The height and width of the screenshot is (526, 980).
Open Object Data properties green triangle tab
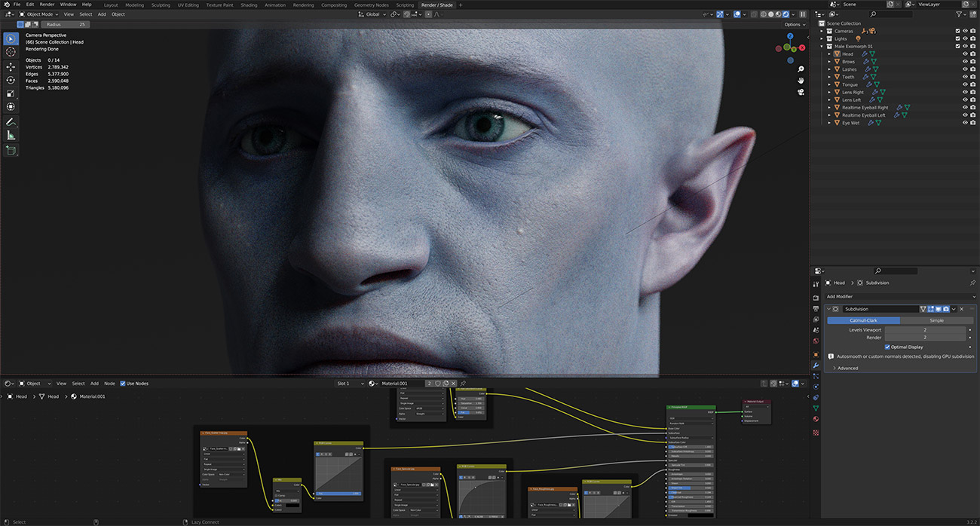816,408
